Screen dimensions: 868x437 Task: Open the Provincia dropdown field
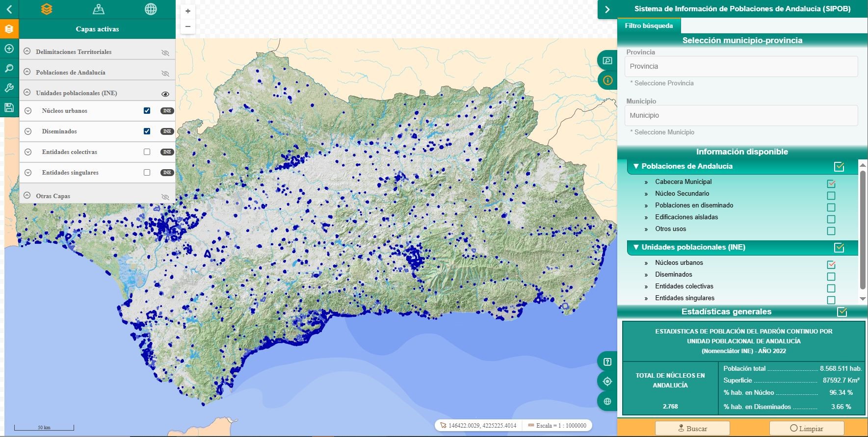741,67
